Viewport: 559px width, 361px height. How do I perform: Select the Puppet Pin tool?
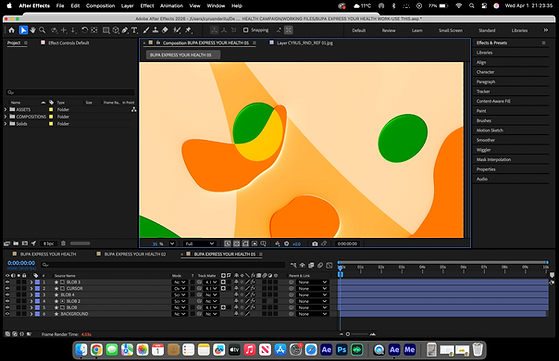[x=189, y=30]
